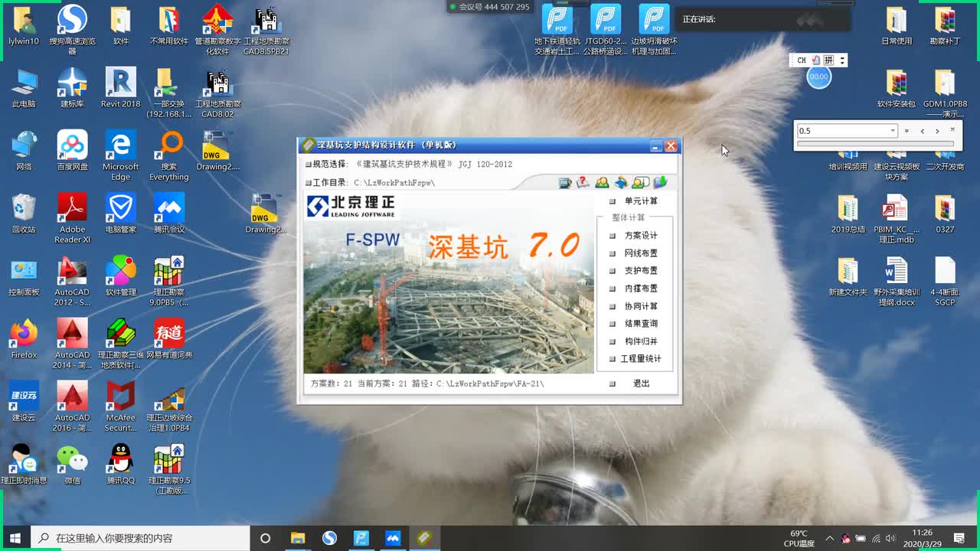This screenshot has height=551, width=980.
Task: Open 回收站 recycle bin
Action: [x=24, y=214]
